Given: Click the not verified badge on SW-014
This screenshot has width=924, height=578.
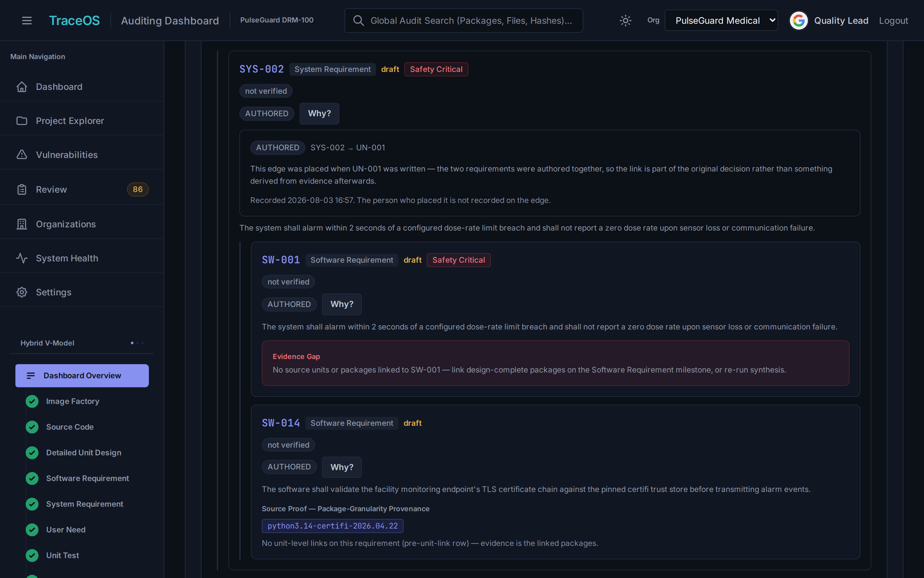Looking at the screenshot, I should coord(288,445).
